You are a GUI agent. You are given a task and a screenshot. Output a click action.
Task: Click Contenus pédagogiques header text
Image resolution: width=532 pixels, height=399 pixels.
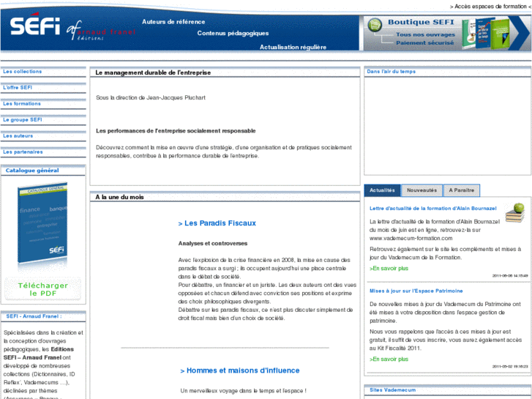pyautogui.click(x=233, y=33)
